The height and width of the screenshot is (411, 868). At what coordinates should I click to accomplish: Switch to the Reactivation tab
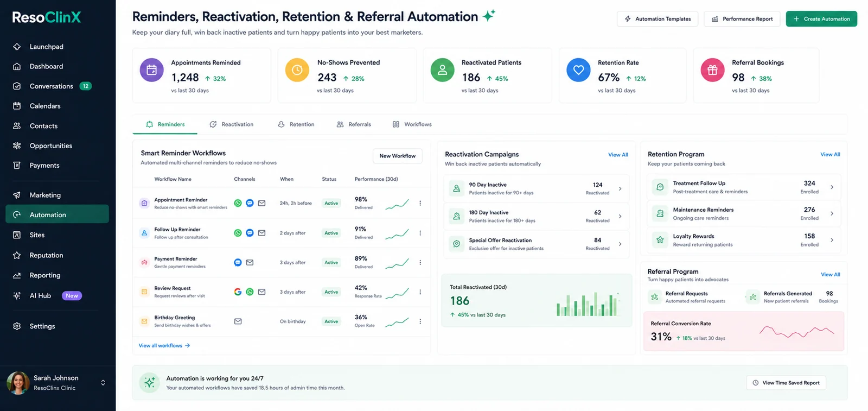coord(232,124)
